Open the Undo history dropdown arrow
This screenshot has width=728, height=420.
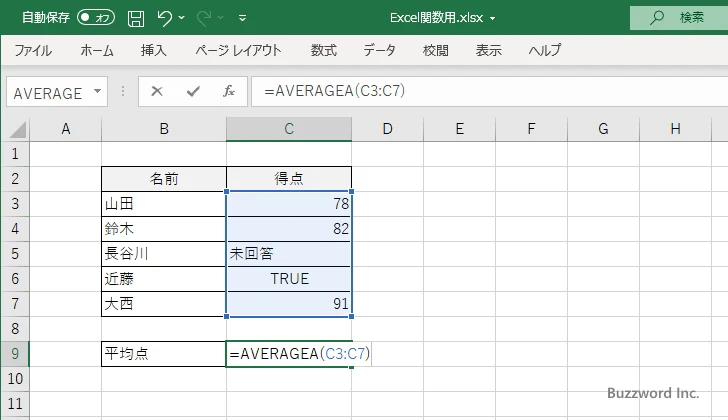click(182, 18)
